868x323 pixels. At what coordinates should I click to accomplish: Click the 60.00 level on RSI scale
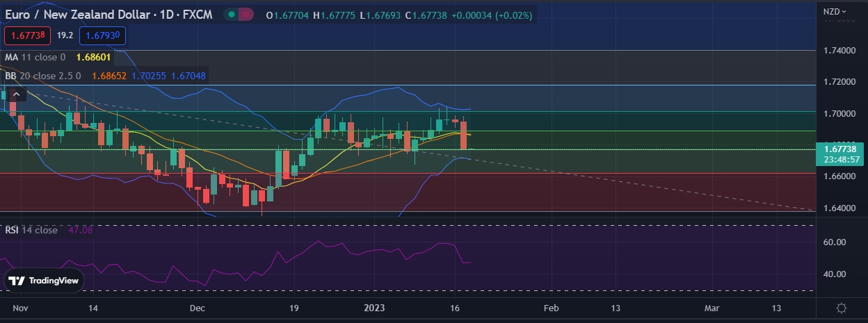[x=835, y=242]
